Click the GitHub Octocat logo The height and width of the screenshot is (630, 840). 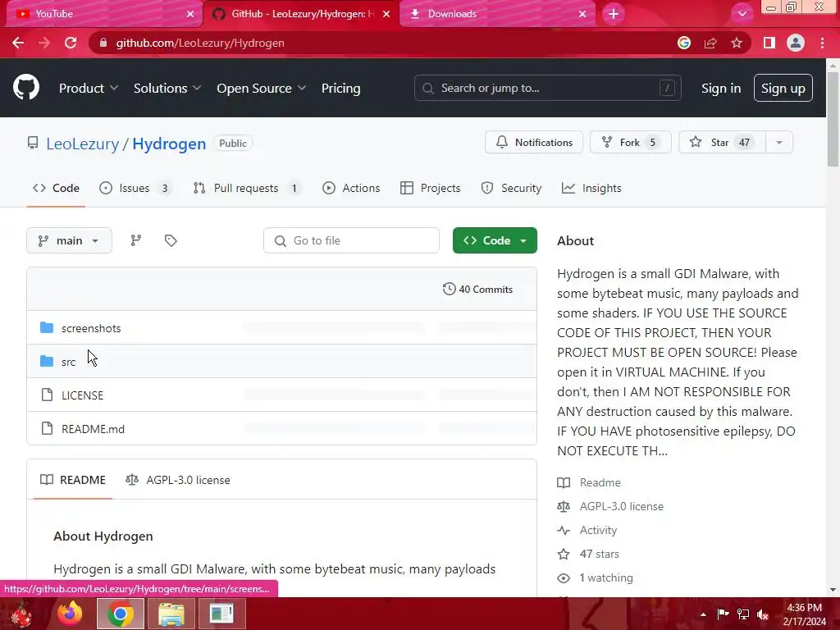point(25,88)
